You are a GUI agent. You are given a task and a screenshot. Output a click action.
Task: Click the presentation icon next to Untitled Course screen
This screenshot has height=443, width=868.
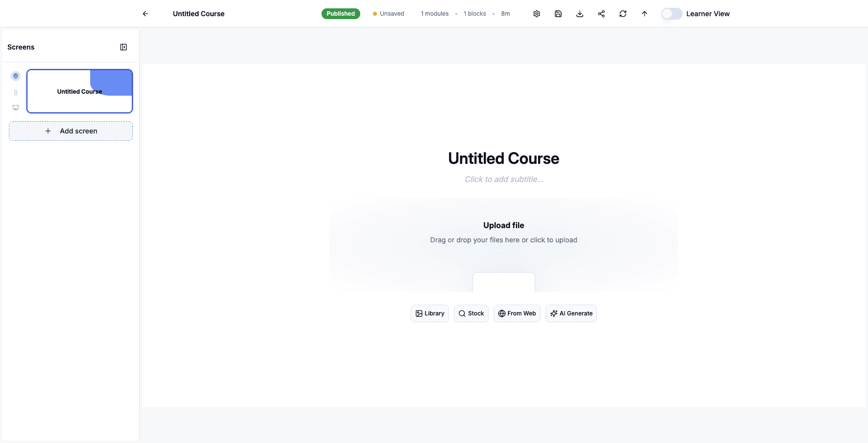[15, 107]
